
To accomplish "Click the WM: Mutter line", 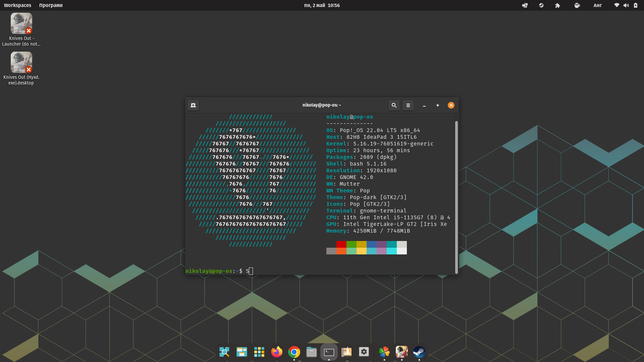I will click(343, 184).
